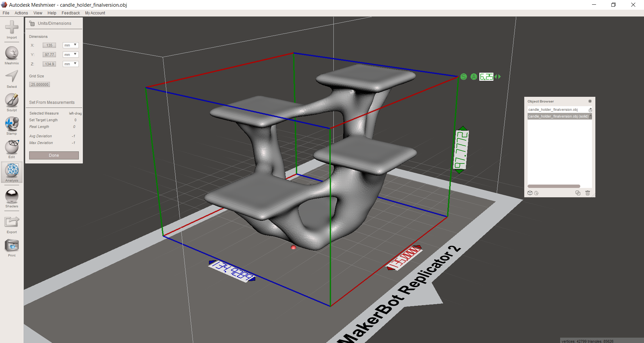Image resolution: width=644 pixels, height=343 pixels.
Task: Click link icon of the solid object row
Action: click(590, 117)
